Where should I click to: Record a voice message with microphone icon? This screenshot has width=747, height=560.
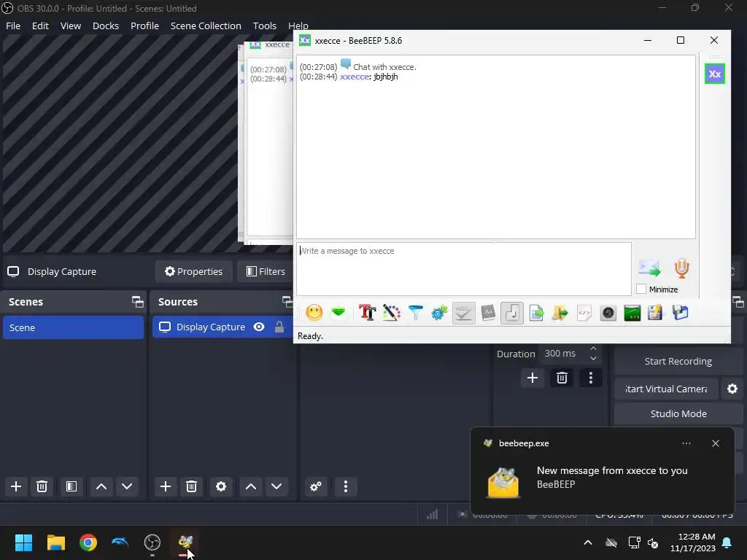[x=682, y=268]
